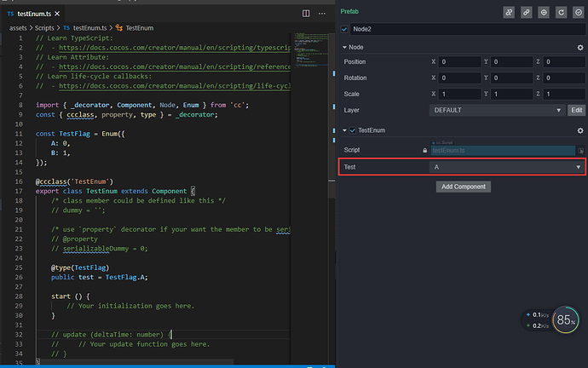Click the testEnum.ts breadcrumb item

[89, 28]
